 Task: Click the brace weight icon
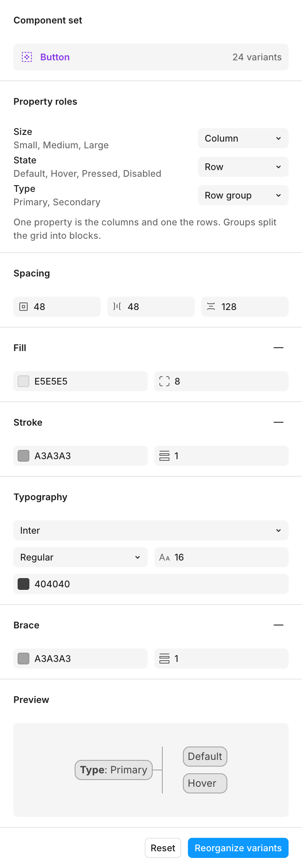coord(164,659)
